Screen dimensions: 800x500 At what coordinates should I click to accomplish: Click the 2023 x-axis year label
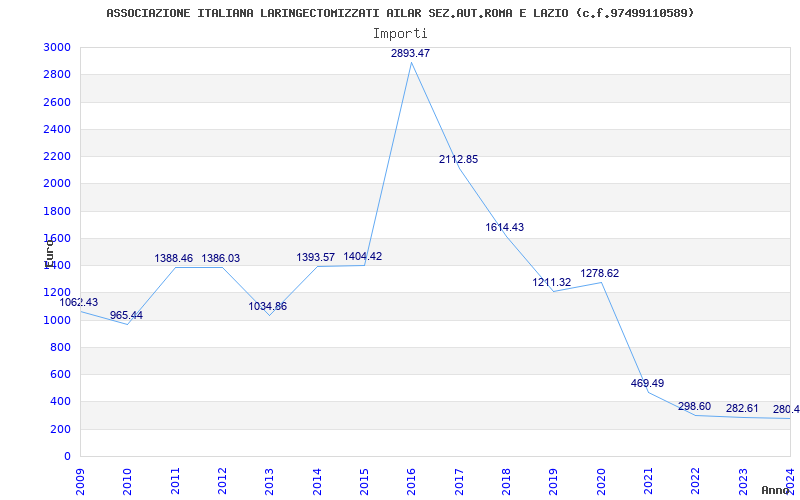coord(743,481)
